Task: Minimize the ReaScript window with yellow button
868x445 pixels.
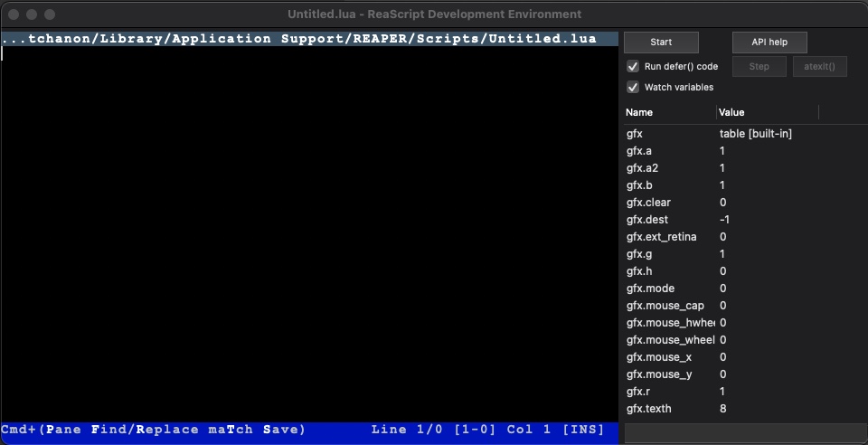Action: tap(32, 14)
